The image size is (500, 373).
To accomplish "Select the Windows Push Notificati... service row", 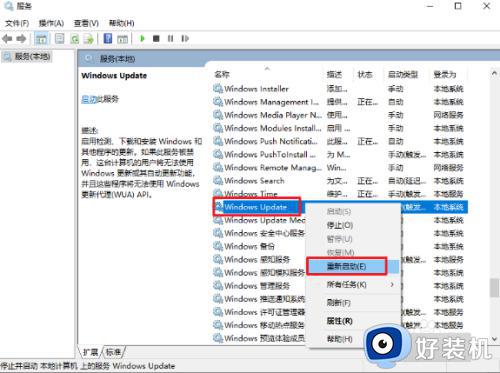I will [340, 141].
